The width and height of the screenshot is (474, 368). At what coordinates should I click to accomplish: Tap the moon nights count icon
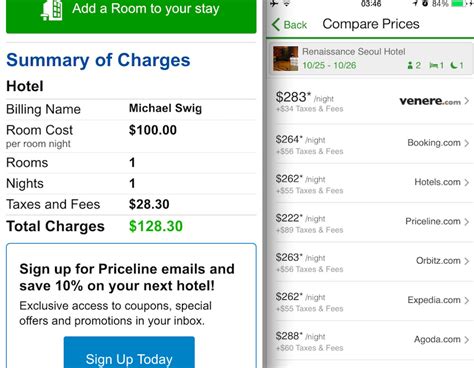[454, 65]
